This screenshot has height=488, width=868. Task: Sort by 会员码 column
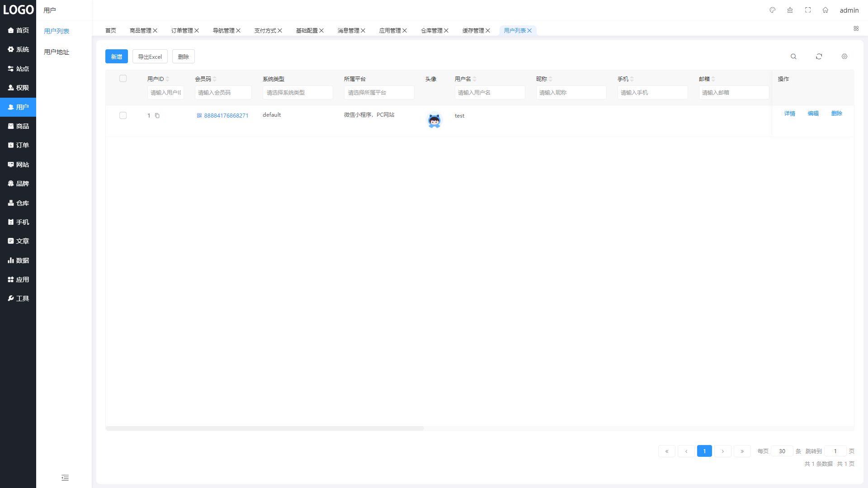[x=215, y=79]
